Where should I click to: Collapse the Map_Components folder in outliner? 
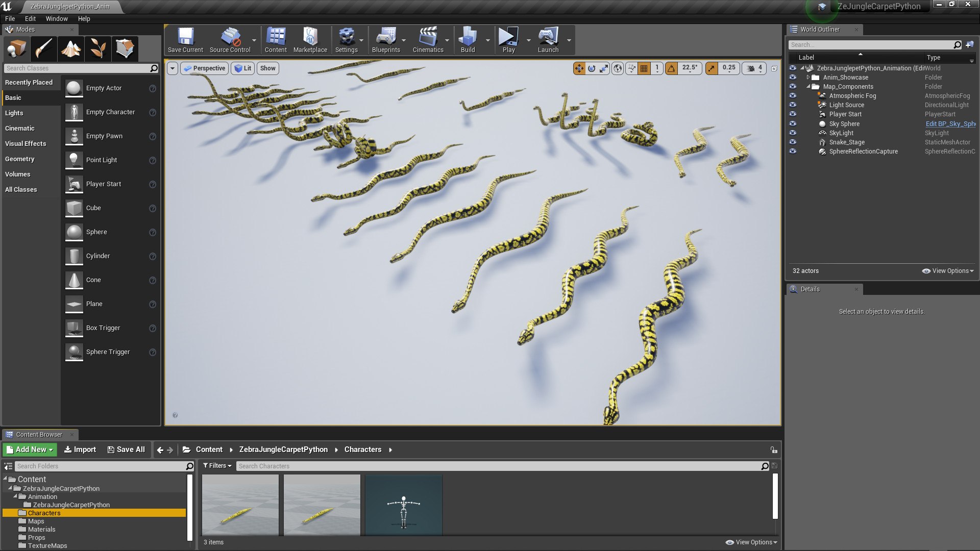pos(808,87)
